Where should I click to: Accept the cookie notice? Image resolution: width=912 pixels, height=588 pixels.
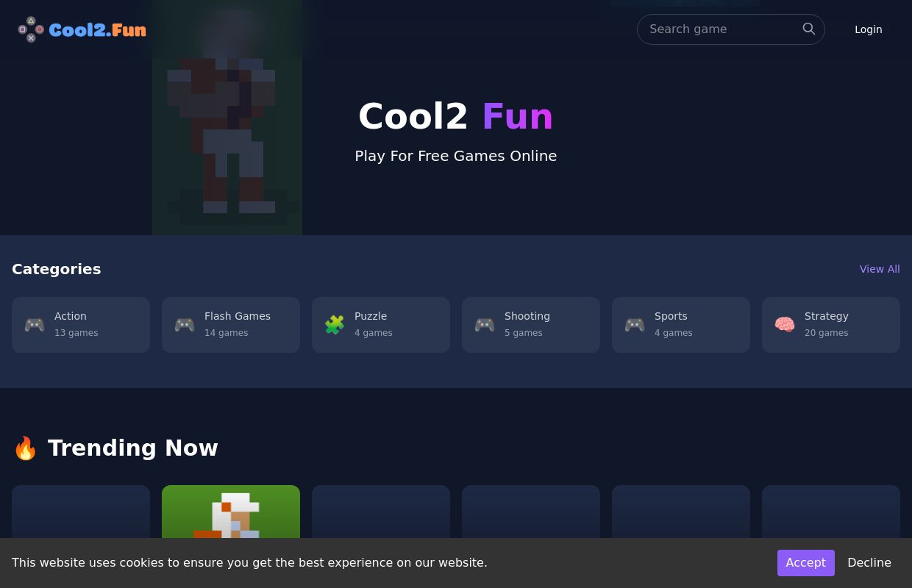click(x=805, y=563)
